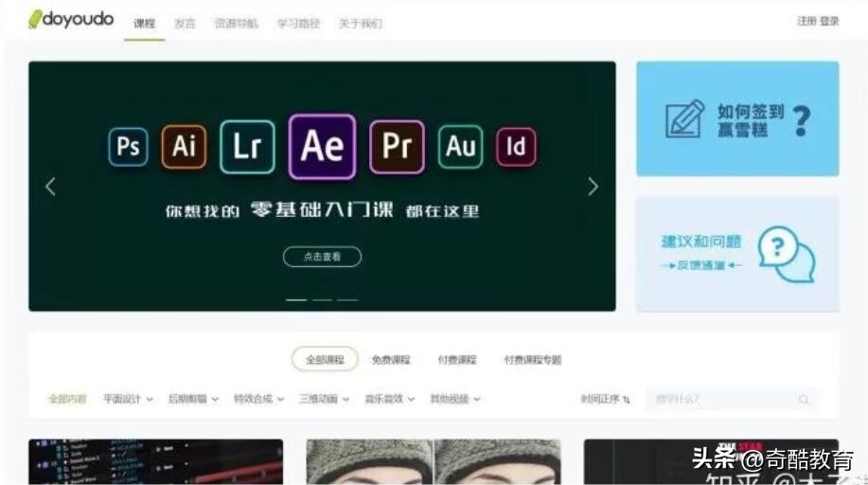The image size is (868, 485).
Task: Select the third carousel indicator dash
Action: 347,300
